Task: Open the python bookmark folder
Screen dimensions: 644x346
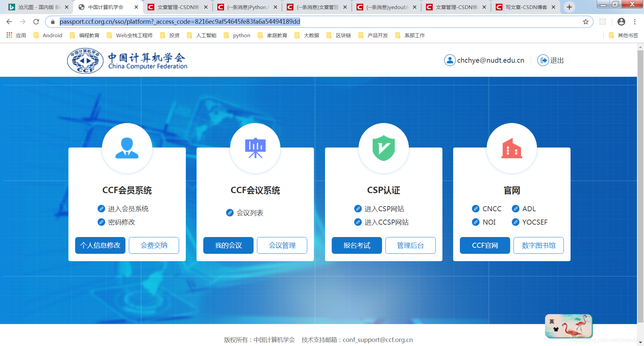Action: [x=237, y=35]
